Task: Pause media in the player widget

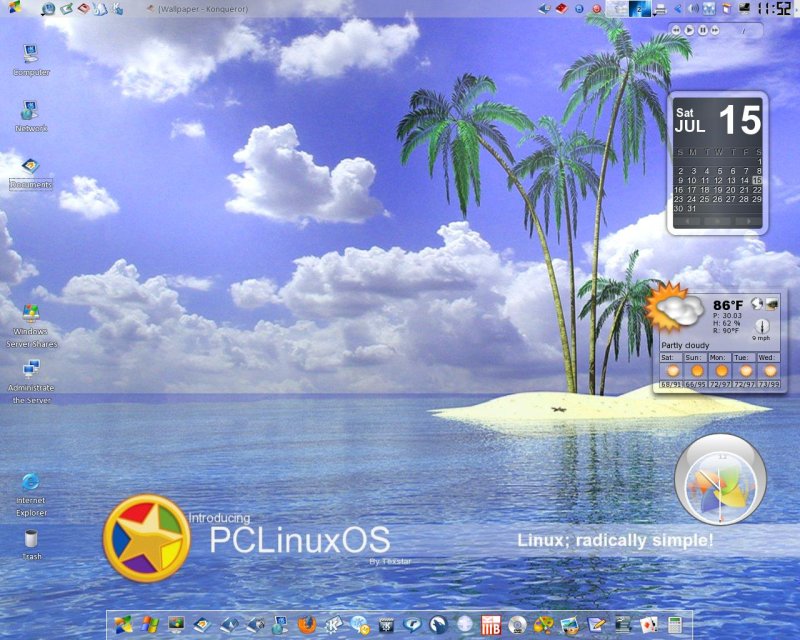Action: click(703, 30)
